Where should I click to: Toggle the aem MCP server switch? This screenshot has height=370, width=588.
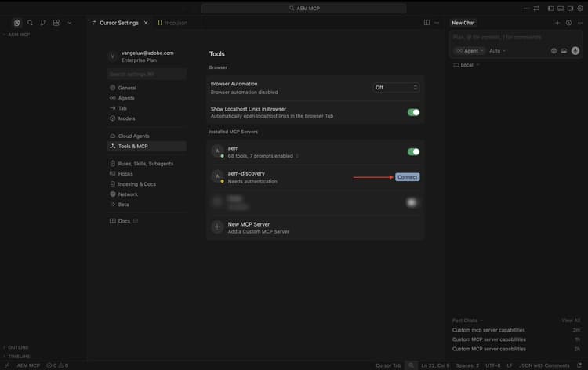tap(413, 151)
